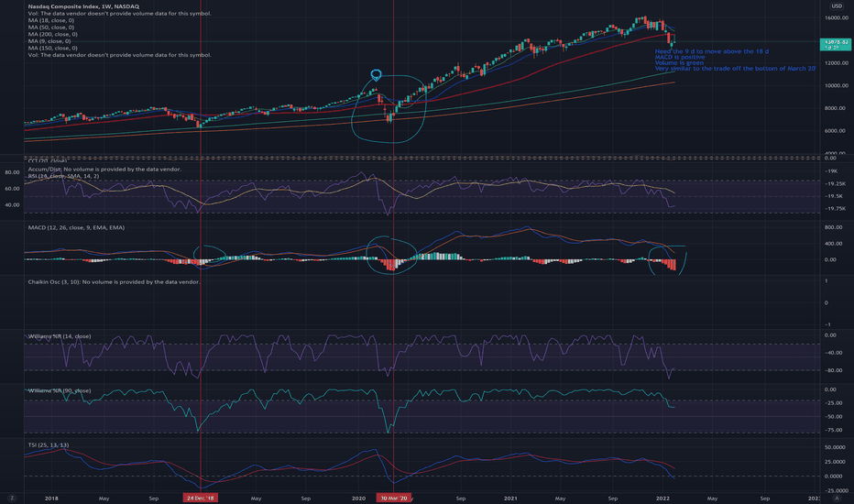Click the USD currency button
This screenshot has height=504, width=854.
click(836, 6)
